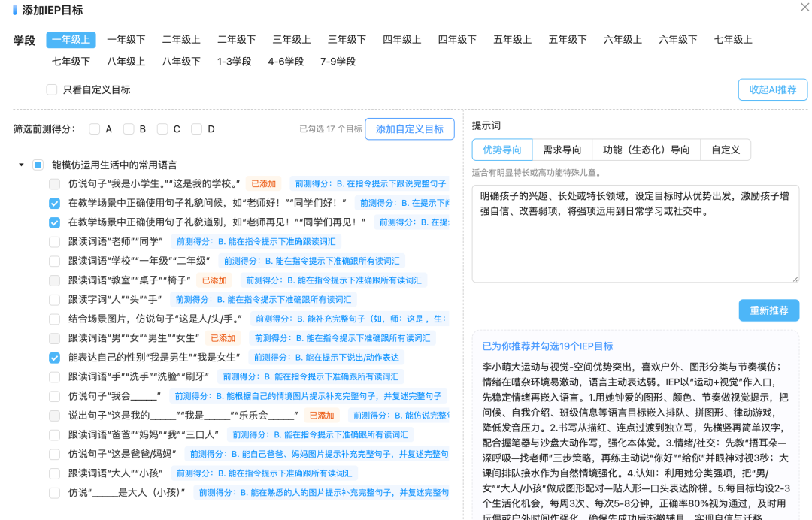
Task: Click 已添加 tag on 教室桌子椅子 row
Action: pos(214,280)
